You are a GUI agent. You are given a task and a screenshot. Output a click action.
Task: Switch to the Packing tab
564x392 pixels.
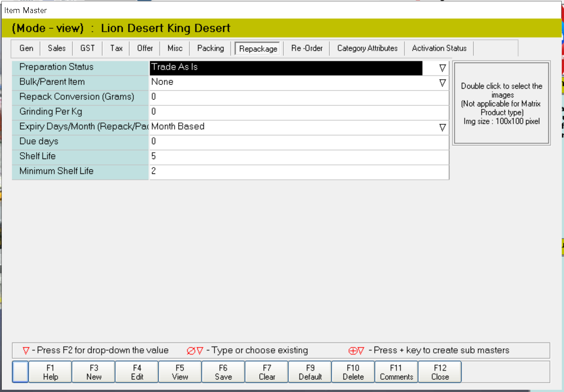[211, 48]
